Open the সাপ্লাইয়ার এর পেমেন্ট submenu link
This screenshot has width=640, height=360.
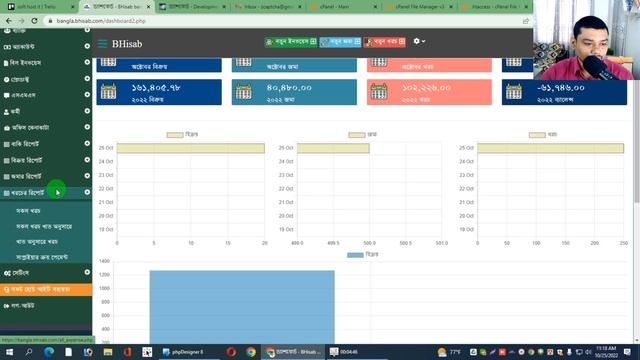(42, 257)
